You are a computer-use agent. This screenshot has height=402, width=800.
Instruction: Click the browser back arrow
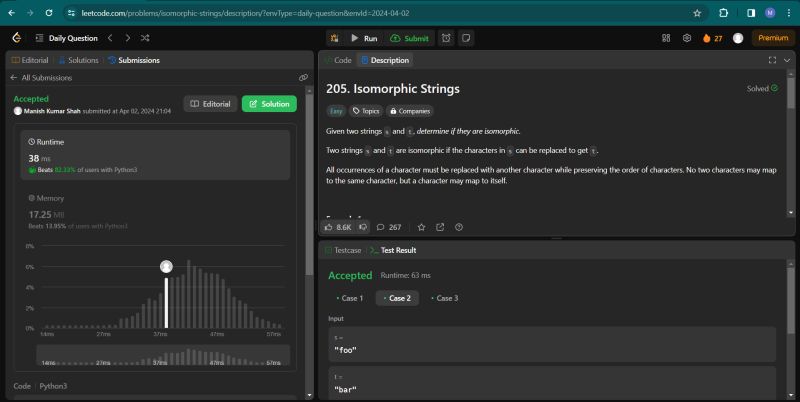(x=12, y=13)
